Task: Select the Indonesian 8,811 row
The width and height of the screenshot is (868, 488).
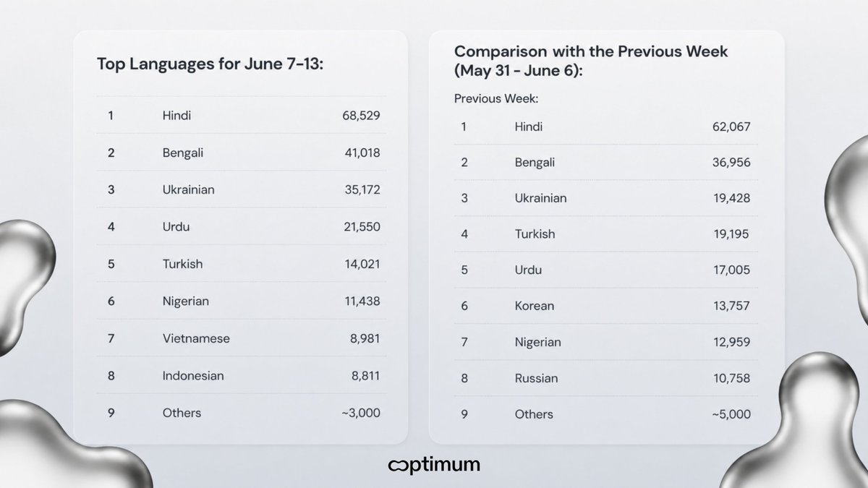Action: [x=241, y=375]
